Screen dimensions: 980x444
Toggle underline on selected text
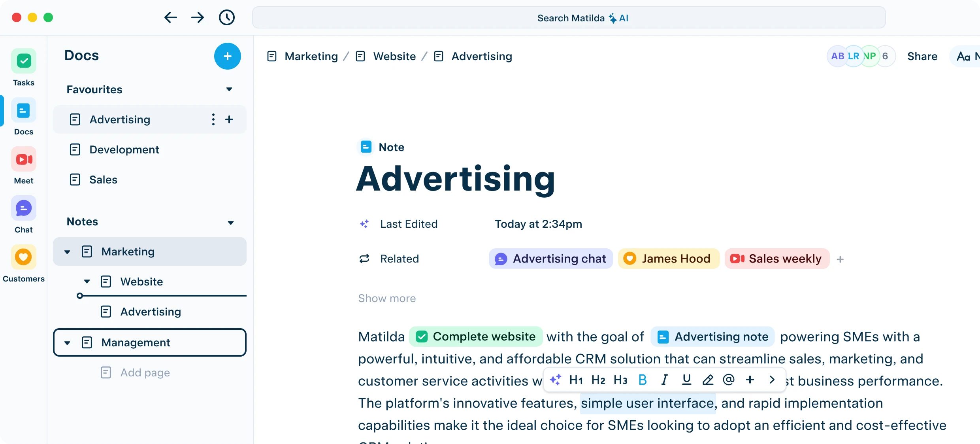pos(687,380)
